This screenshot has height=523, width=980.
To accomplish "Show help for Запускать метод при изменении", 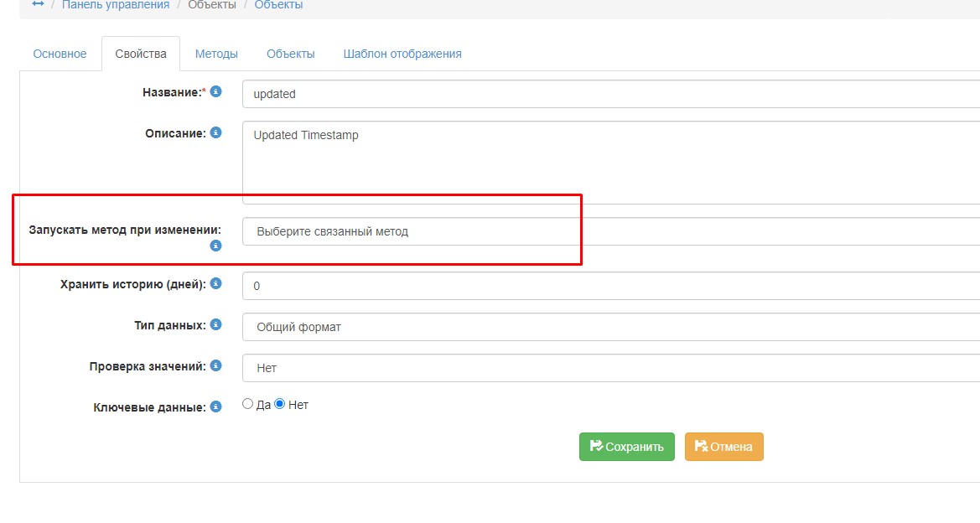I will tap(215, 246).
